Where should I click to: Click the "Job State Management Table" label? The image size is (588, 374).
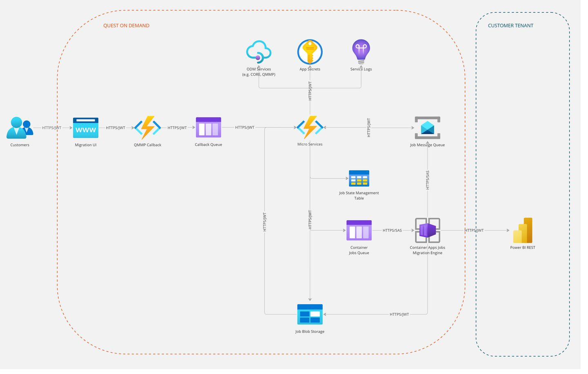[359, 195]
